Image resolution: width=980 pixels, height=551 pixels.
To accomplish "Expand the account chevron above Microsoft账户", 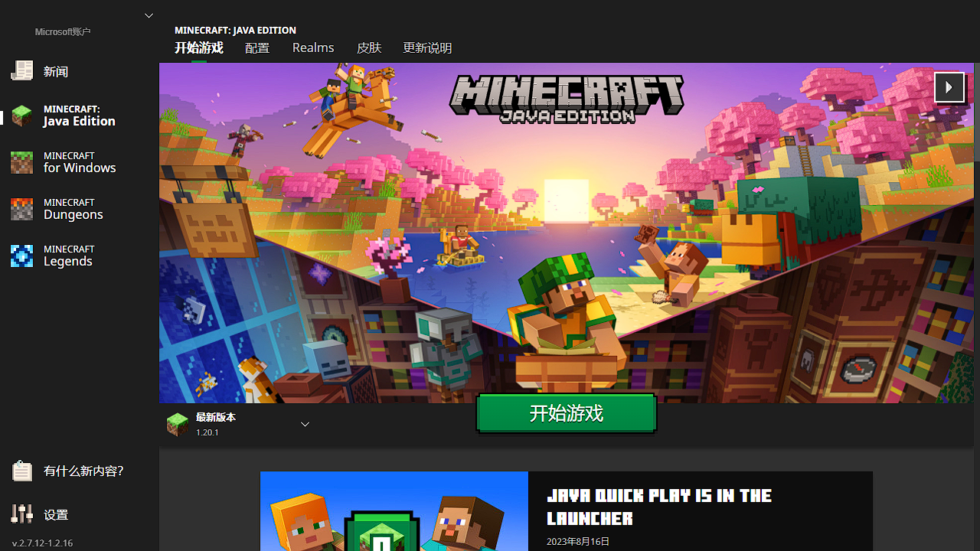I will (149, 15).
